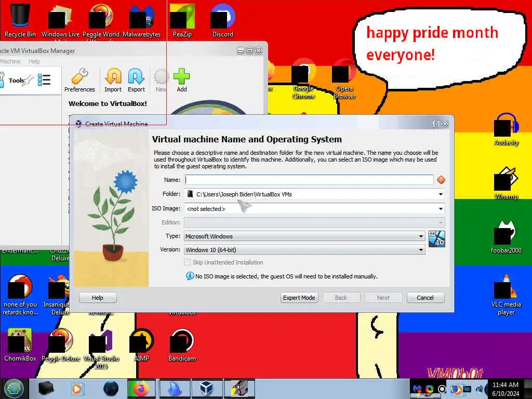Expand the ISO Image dropdown
The image size is (532, 399).
(441, 209)
